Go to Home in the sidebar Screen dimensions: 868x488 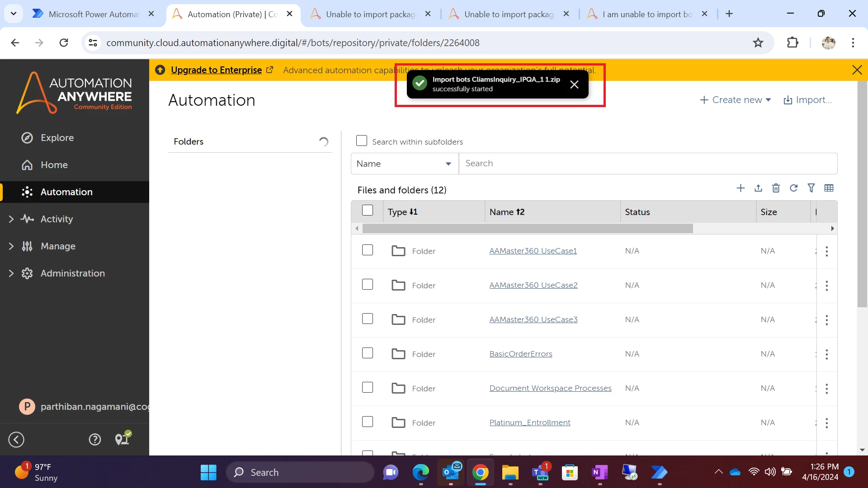click(x=54, y=165)
